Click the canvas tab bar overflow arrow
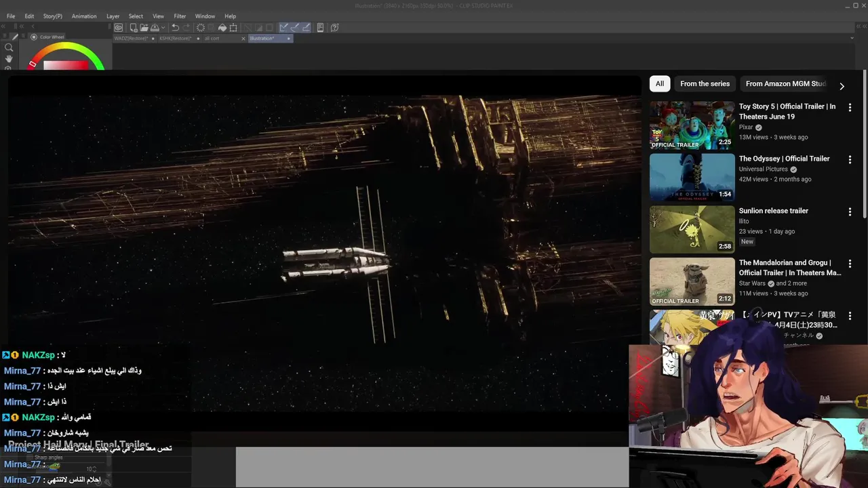 (852, 39)
